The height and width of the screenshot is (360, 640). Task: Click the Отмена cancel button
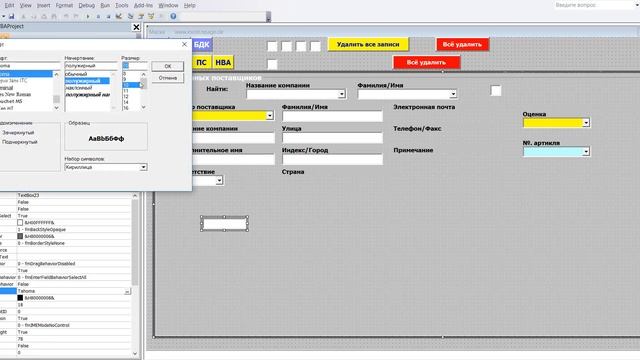pos(168,78)
